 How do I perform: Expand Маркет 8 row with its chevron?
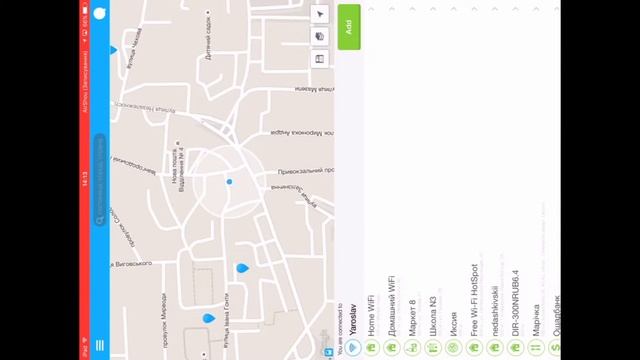click(412, 9)
